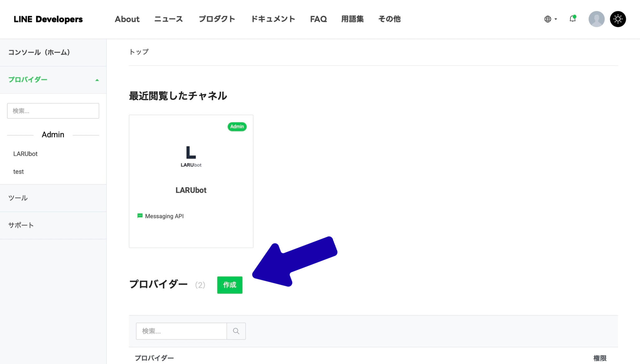Open the LARUbot channel card thumbnail
Viewport: 640px width, 364px height.
click(191, 156)
